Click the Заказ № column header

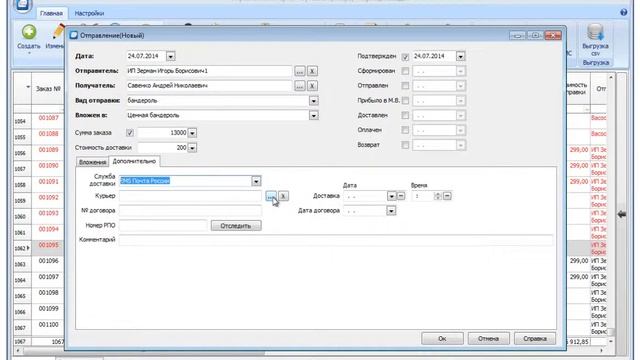(48, 89)
